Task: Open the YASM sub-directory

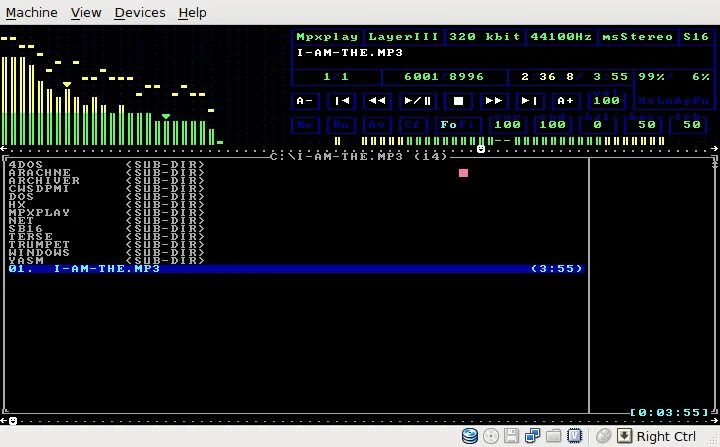Action: click(107, 260)
